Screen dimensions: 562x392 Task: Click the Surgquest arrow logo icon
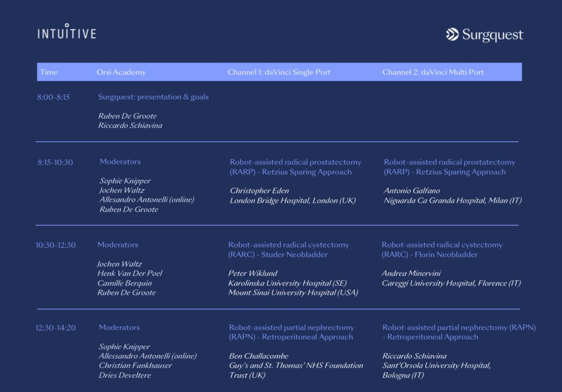tap(452, 35)
